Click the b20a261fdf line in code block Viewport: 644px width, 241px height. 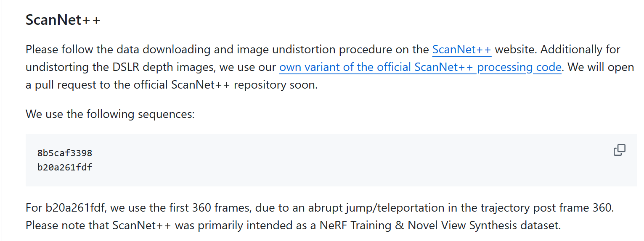point(65,167)
